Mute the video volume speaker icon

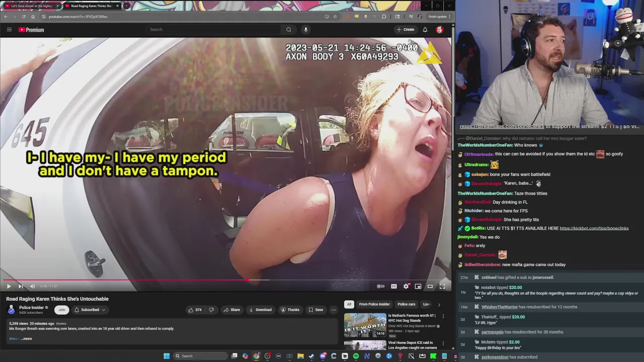tap(33, 286)
